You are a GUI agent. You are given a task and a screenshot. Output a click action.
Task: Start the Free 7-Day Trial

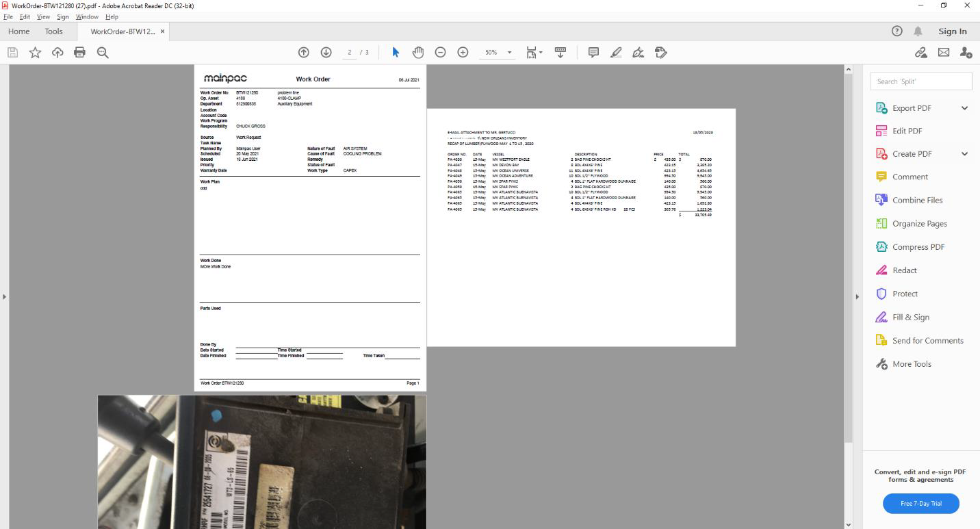click(x=921, y=504)
